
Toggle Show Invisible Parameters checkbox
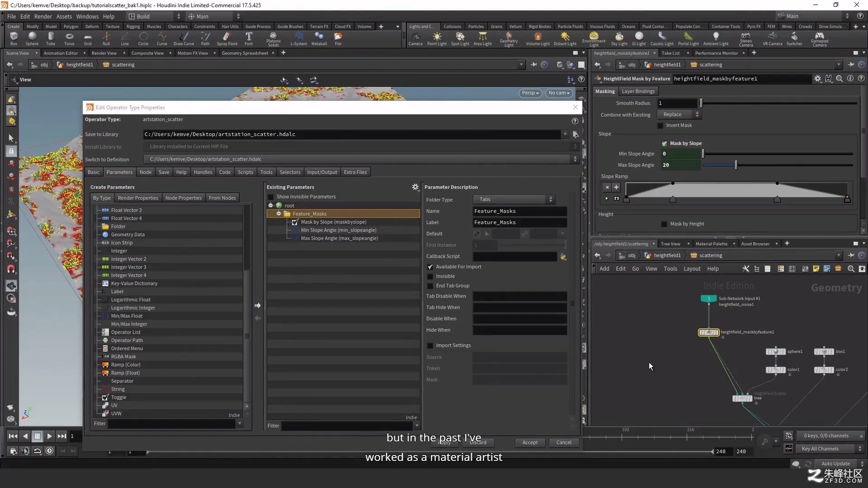271,197
